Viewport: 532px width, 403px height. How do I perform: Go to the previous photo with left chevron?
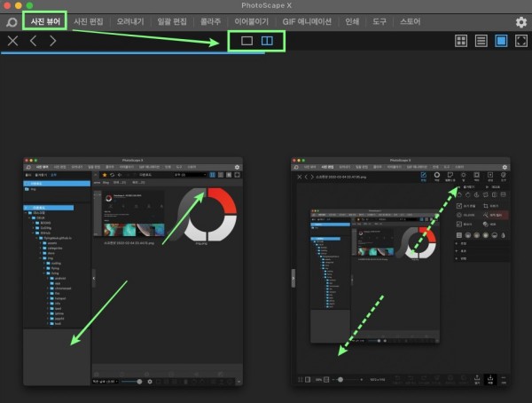pyautogui.click(x=33, y=41)
